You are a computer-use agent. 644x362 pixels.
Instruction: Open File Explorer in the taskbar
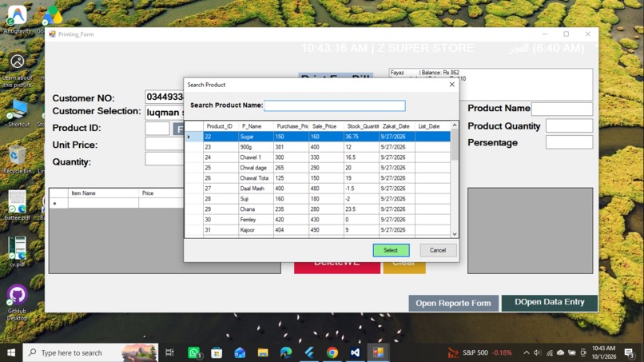click(263, 352)
